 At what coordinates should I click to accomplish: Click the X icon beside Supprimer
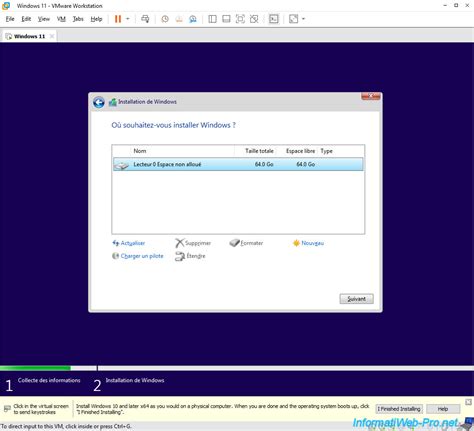pyautogui.click(x=179, y=243)
